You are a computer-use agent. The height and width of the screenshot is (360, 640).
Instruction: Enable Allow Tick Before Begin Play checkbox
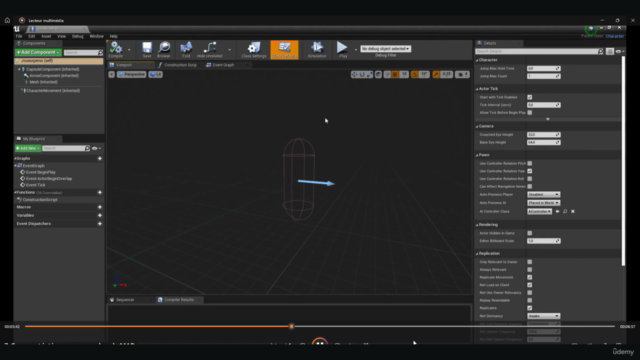click(x=530, y=112)
